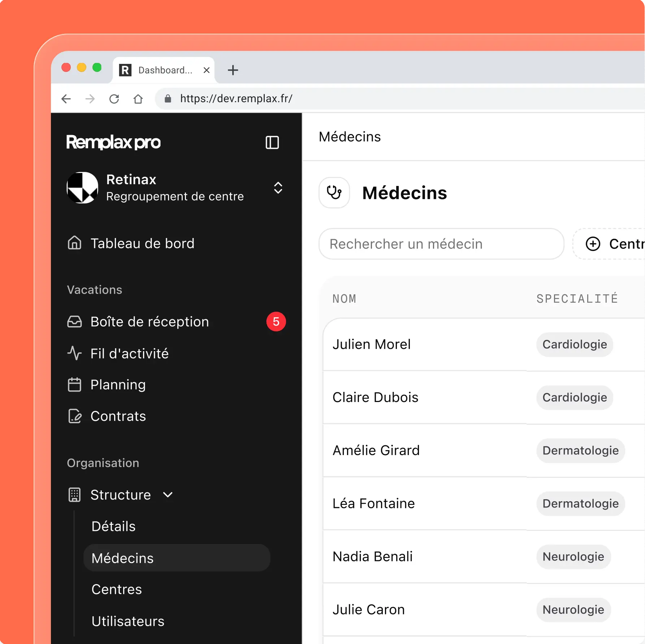Open the Julien Morel row
This screenshot has height=644, width=645.
click(x=484, y=345)
